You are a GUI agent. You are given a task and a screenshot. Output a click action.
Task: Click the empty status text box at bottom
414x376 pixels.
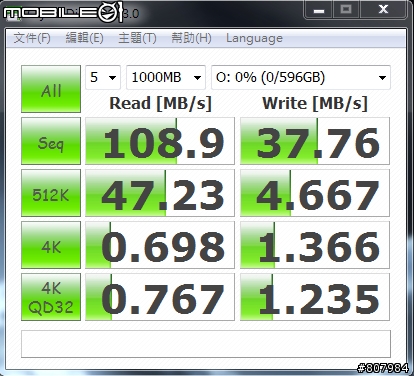click(206, 344)
